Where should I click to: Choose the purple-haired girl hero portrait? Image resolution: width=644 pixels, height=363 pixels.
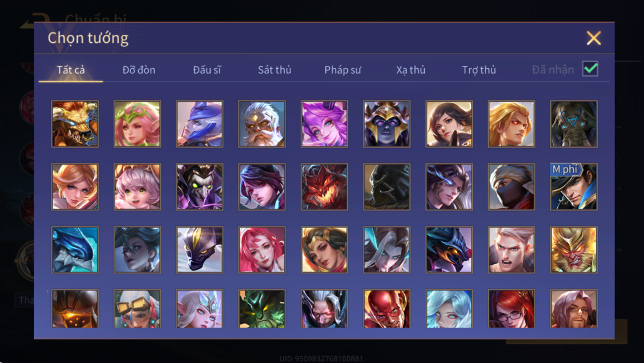(324, 123)
